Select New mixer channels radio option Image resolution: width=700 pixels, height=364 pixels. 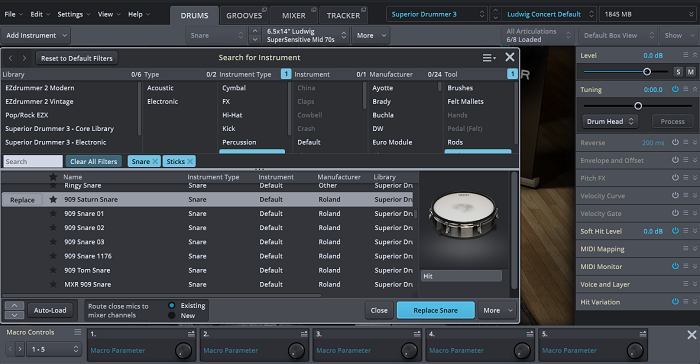pyautogui.click(x=171, y=315)
